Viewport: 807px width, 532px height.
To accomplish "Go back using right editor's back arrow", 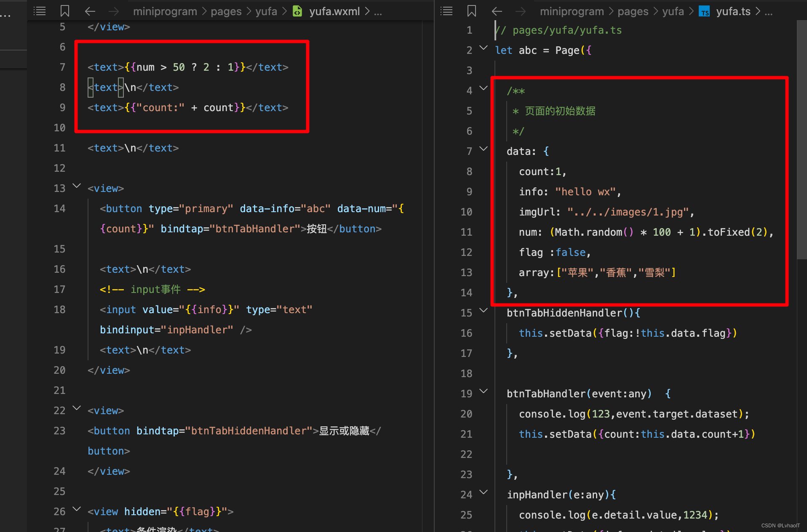I will (x=497, y=11).
